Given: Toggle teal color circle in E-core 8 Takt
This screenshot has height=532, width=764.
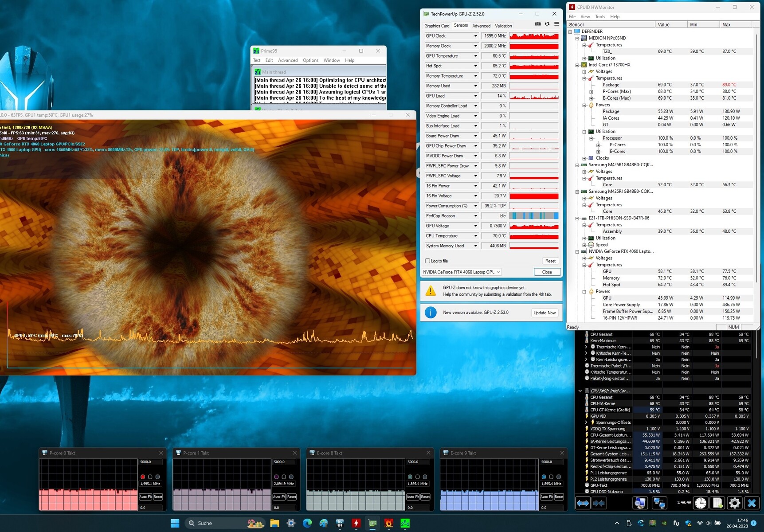Looking at the screenshot, I should (410, 477).
